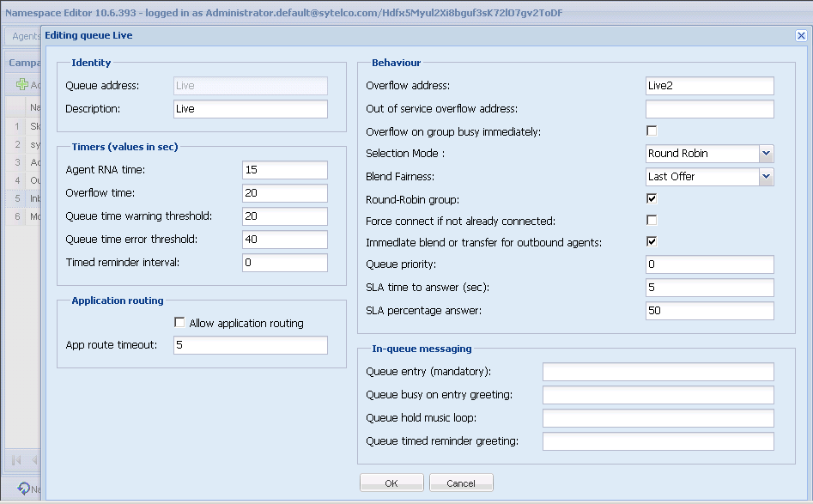Select row 1 in the background grid

point(23,126)
